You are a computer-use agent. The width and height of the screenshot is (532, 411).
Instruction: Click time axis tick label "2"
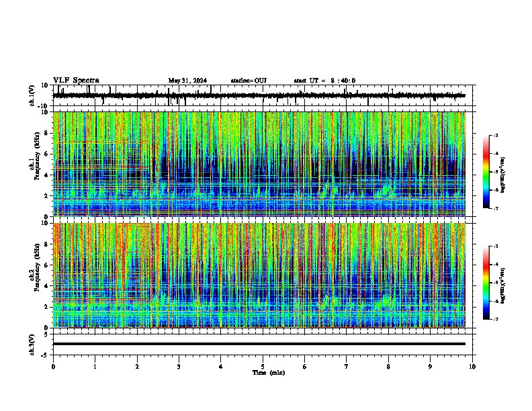[x=137, y=367]
